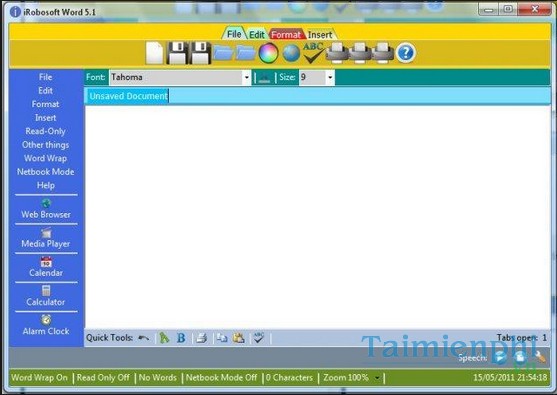Image resolution: width=557 pixels, height=395 pixels.
Task: Open the Calendar tool in the sidebar
Action: pyautogui.click(x=46, y=267)
